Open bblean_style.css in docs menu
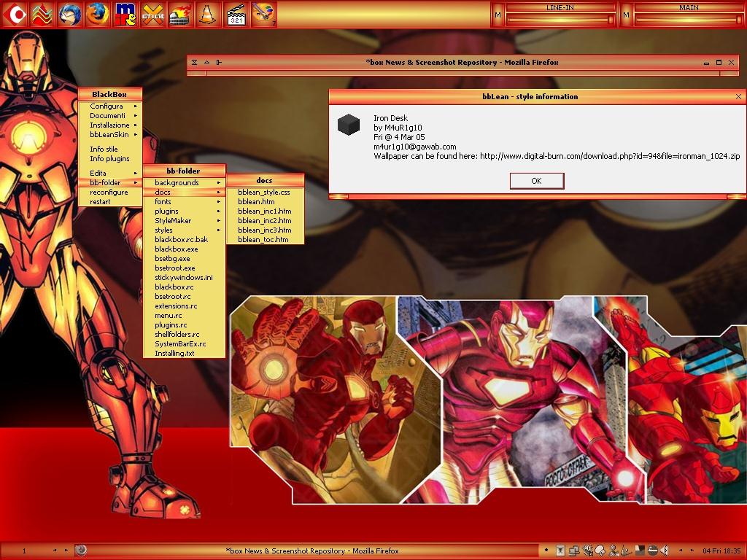 tap(265, 192)
